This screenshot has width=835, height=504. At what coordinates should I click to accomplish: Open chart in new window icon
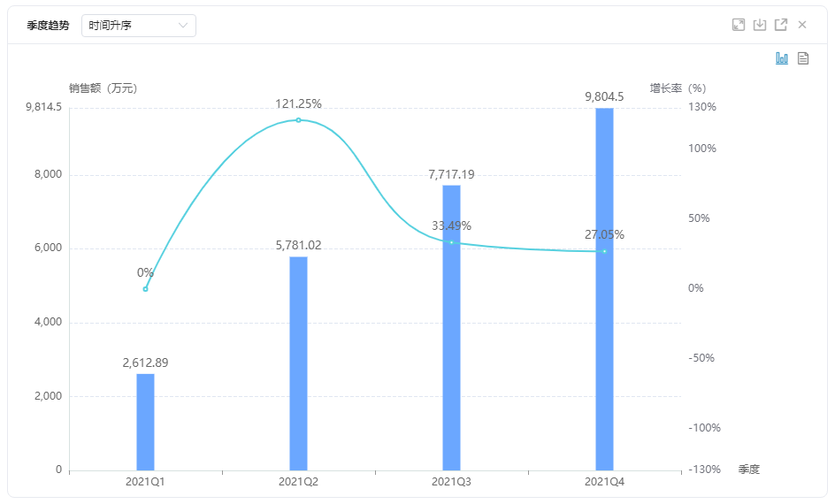pos(781,25)
